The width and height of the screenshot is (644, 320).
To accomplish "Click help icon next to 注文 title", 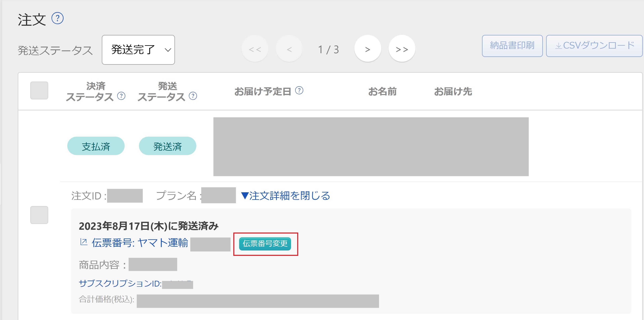I will pyautogui.click(x=58, y=19).
